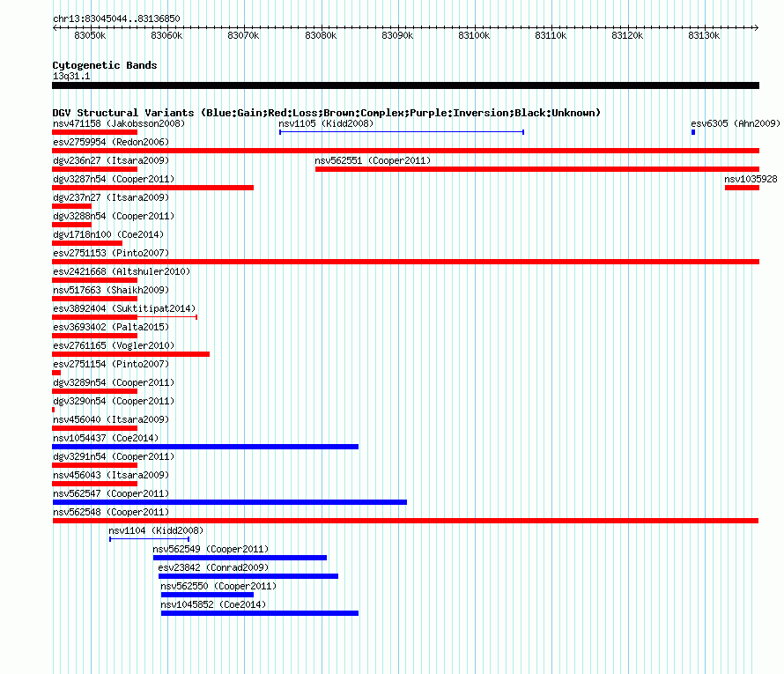Click the red bar under nsv1035928
The image size is (784, 674).
click(x=743, y=188)
